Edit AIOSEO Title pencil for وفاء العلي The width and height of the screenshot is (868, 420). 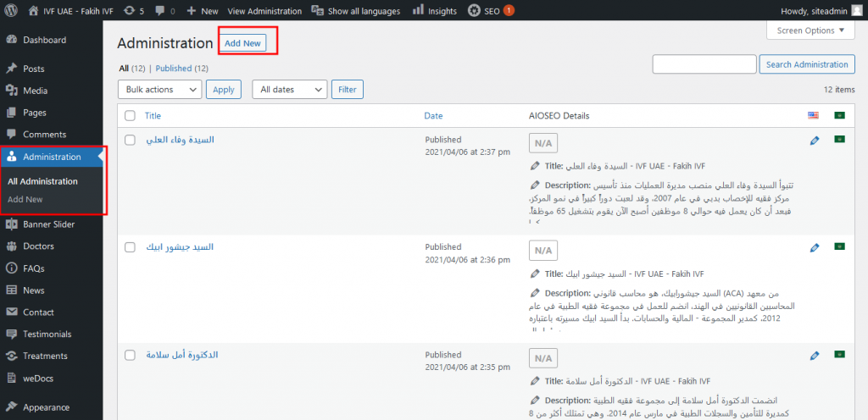coord(534,165)
